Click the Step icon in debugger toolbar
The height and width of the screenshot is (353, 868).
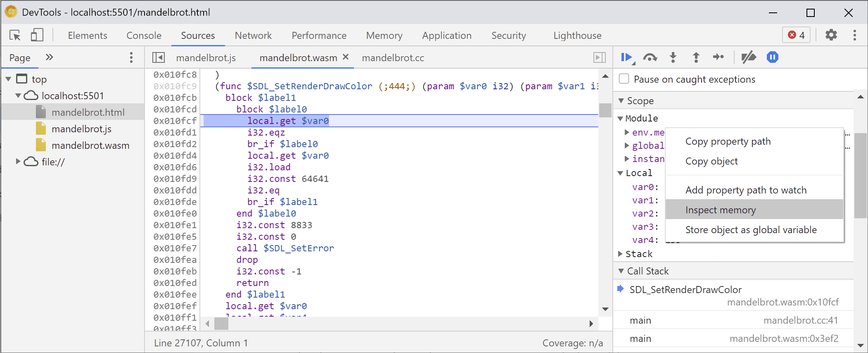point(719,57)
